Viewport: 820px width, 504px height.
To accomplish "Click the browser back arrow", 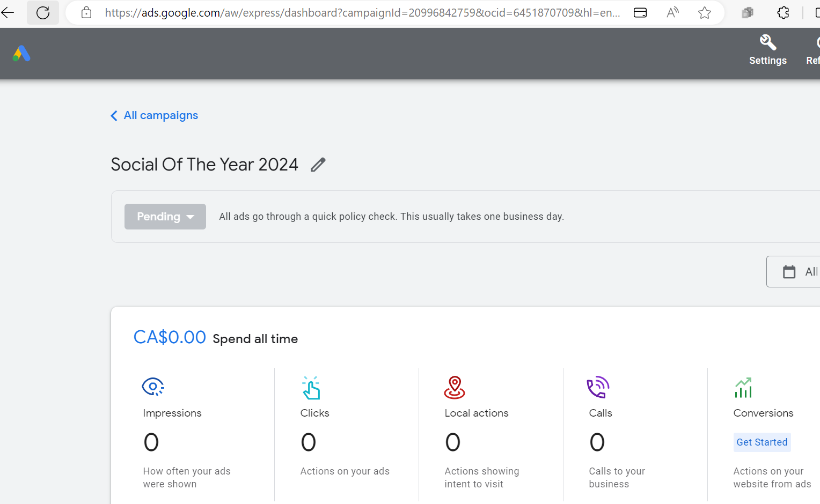I will pos(8,13).
